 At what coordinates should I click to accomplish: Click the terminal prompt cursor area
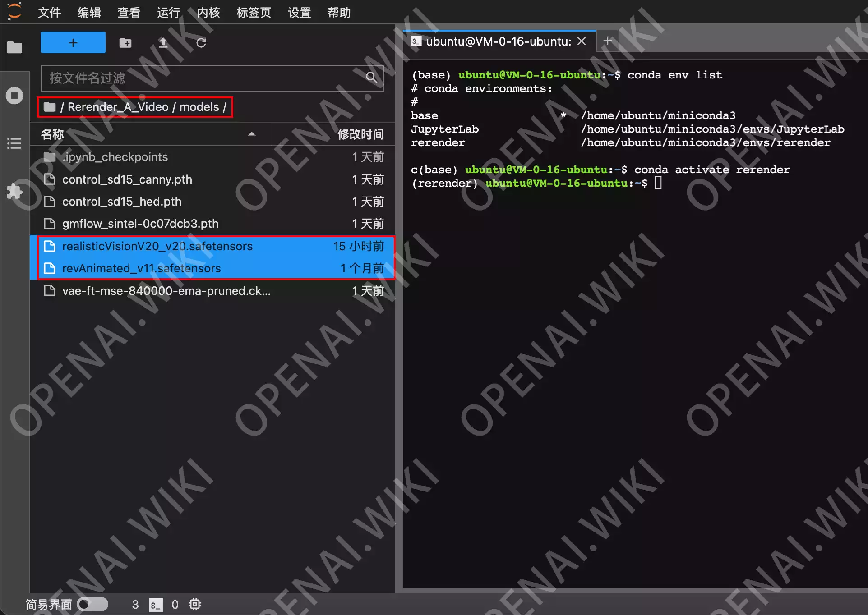pos(658,183)
